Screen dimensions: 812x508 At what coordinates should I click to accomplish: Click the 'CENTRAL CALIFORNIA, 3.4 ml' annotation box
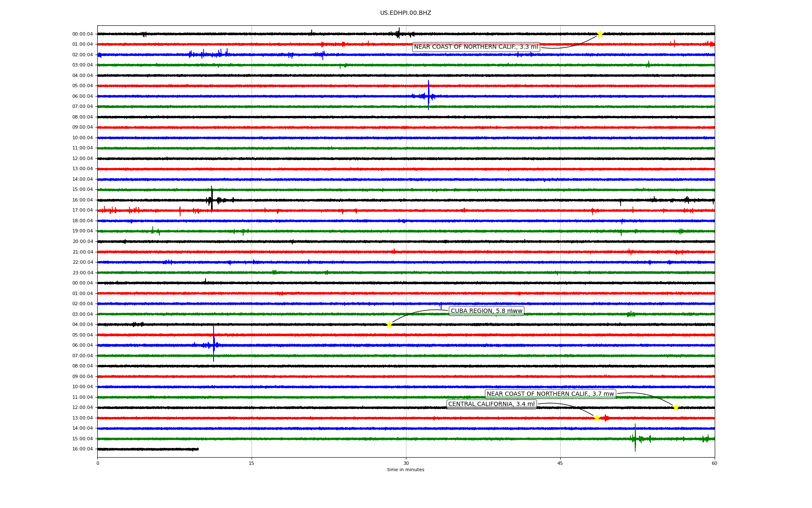(x=491, y=404)
